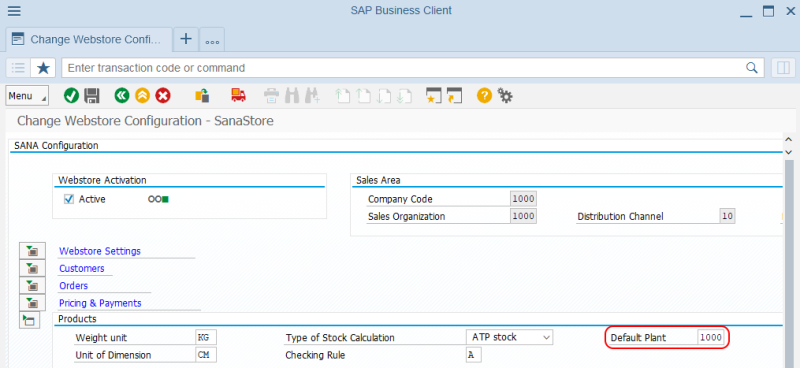The width and height of the screenshot is (800, 368).
Task: Open the Type of Stock Calculation dropdown
Action: point(510,337)
